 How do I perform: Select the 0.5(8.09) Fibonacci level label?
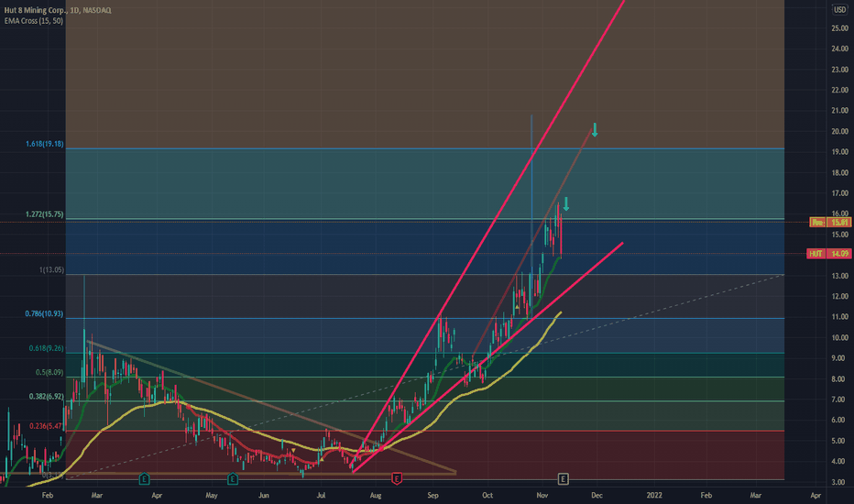point(49,373)
